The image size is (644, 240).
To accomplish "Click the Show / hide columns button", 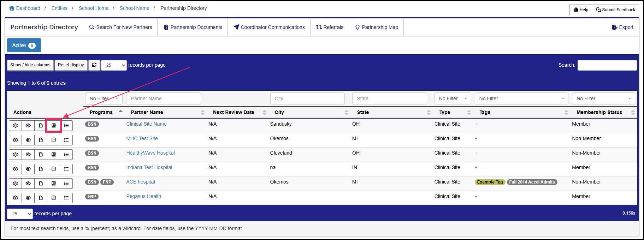I will click(x=30, y=65).
